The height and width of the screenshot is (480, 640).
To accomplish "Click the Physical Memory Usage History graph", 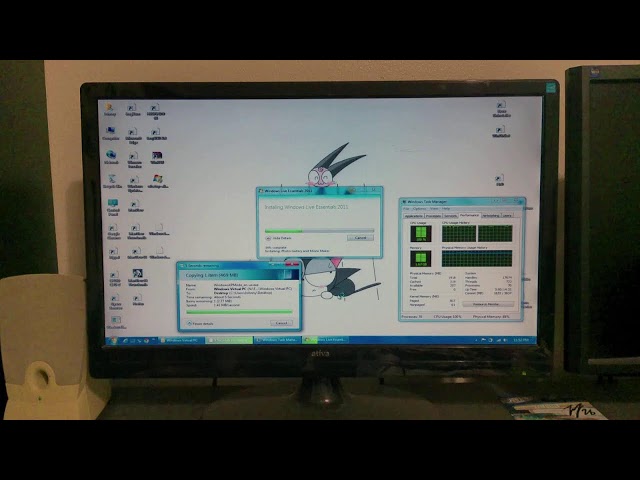I will (477, 258).
